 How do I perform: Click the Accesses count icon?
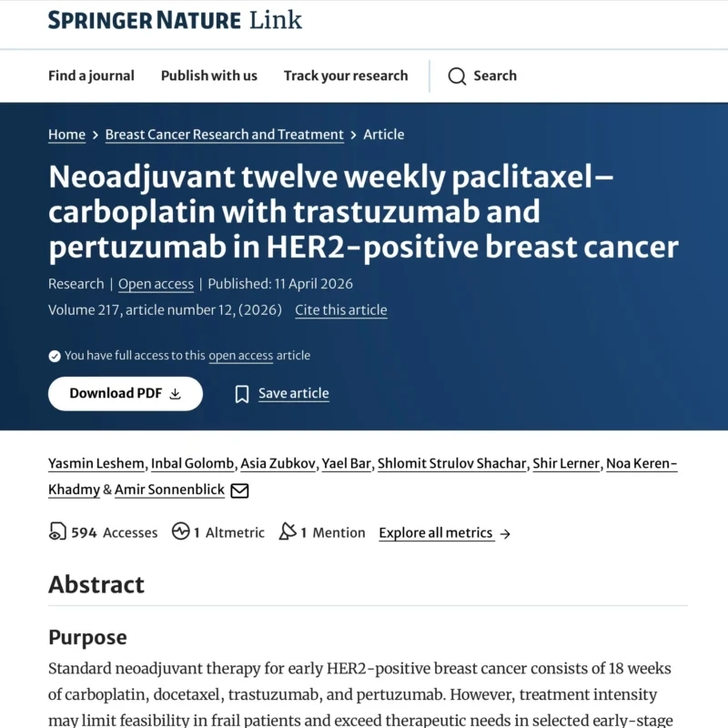click(57, 532)
